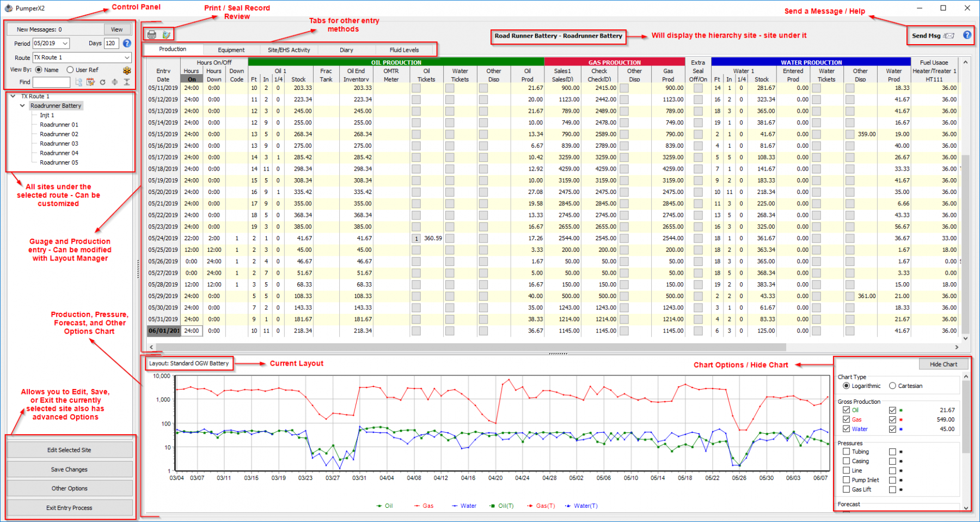Click inside the Find input field

[51, 82]
